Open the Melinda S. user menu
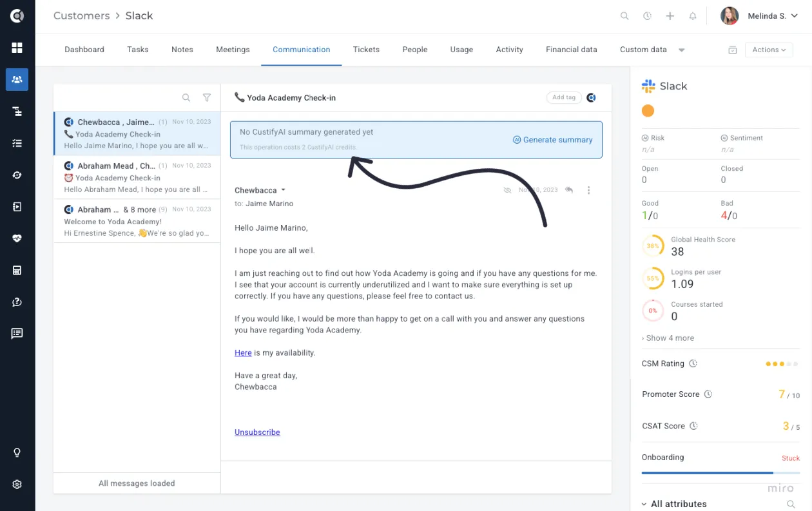This screenshot has height=511, width=812. [x=773, y=16]
